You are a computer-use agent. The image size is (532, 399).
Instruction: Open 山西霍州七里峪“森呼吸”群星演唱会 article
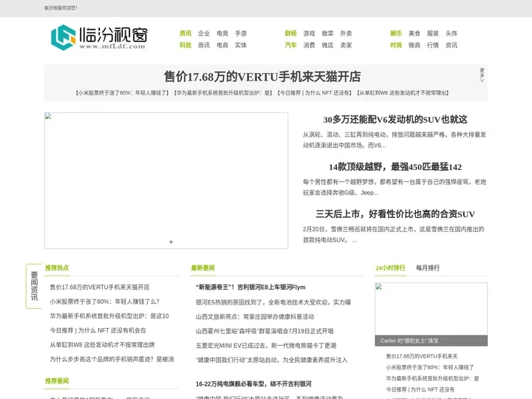click(265, 331)
